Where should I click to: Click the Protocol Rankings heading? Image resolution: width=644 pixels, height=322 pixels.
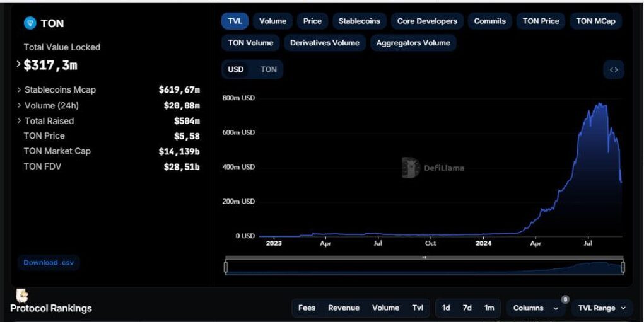[51, 308]
